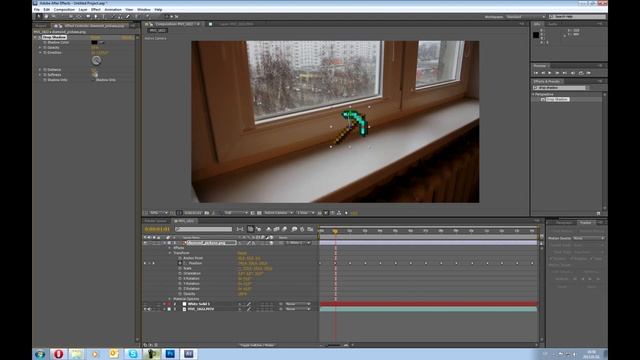Image resolution: width=640 pixels, height=360 pixels.
Task: Toggle visibility of PMS video layer
Action: [145, 309]
